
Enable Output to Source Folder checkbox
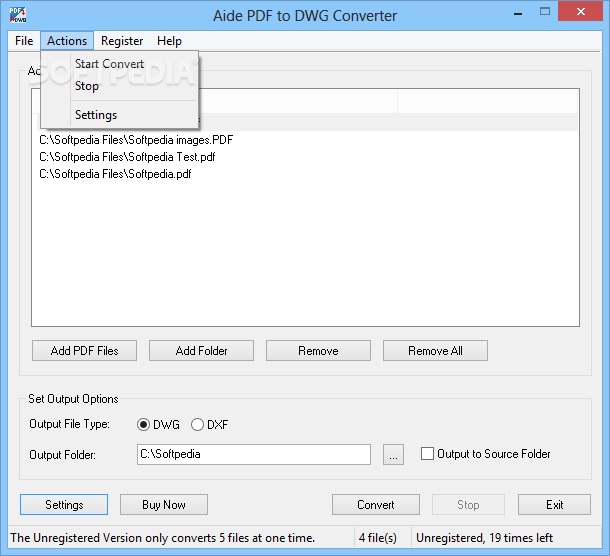point(428,454)
